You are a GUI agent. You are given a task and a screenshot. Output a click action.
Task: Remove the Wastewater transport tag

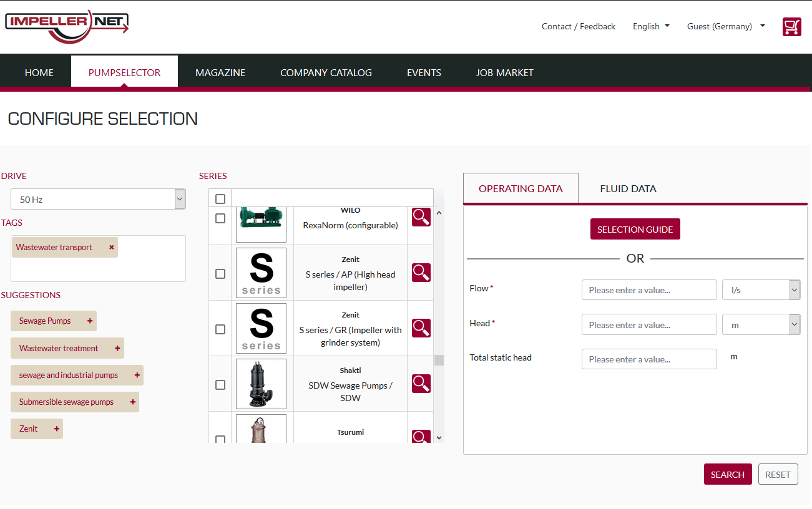(x=112, y=247)
